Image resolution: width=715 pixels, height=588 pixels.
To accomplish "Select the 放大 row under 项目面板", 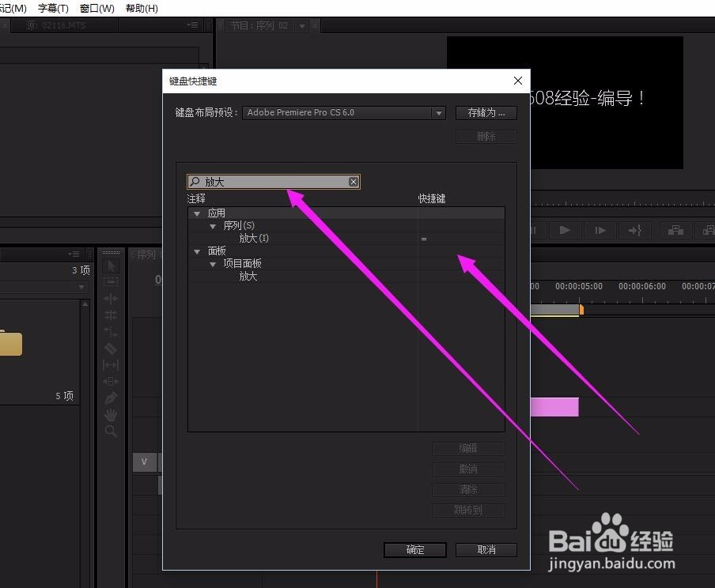I will point(346,277).
